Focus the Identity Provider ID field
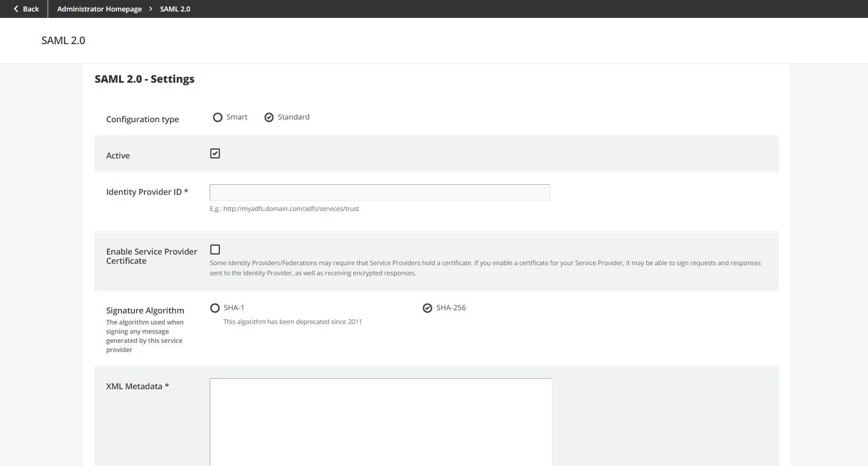The image size is (868, 466). point(379,193)
